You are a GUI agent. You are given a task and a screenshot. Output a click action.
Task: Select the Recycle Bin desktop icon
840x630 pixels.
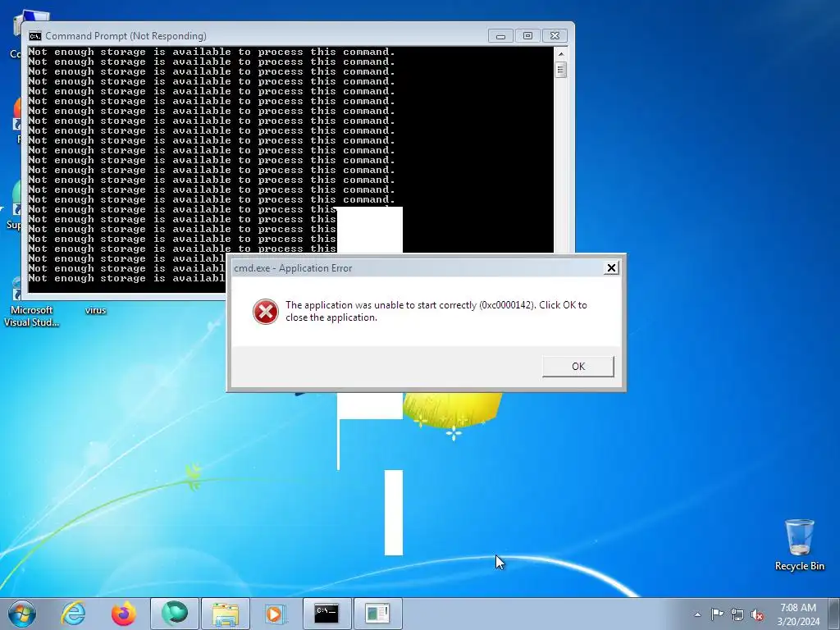pyautogui.click(x=799, y=546)
